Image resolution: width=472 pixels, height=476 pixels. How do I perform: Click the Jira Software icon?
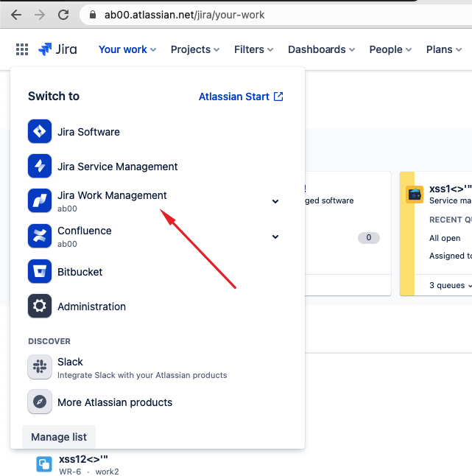click(x=39, y=132)
